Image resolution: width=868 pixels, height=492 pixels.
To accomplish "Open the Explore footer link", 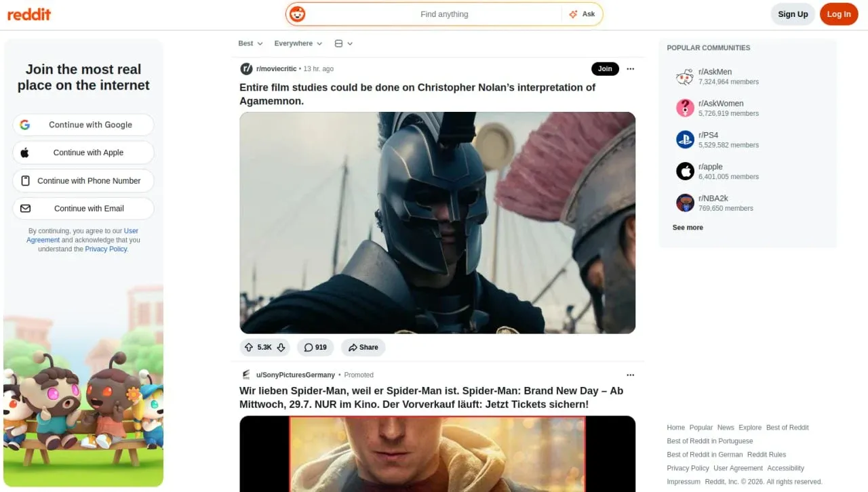I will pyautogui.click(x=750, y=428).
